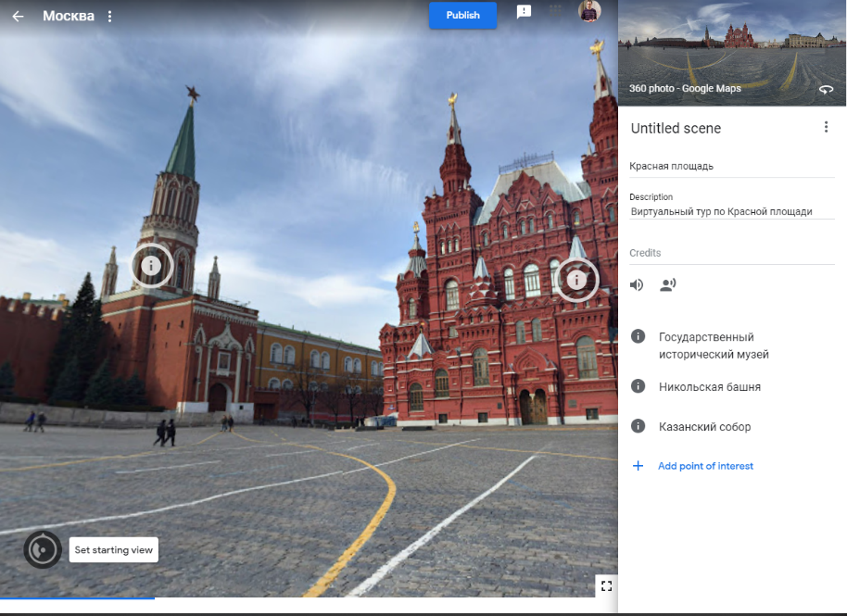Edit the Untitled scene title

(676, 129)
